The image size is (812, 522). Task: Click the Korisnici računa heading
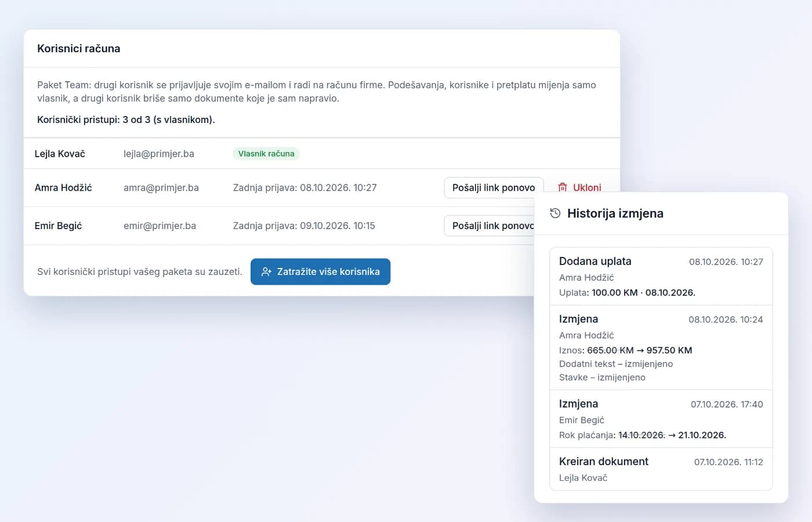pyautogui.click(x=79, y=49)
